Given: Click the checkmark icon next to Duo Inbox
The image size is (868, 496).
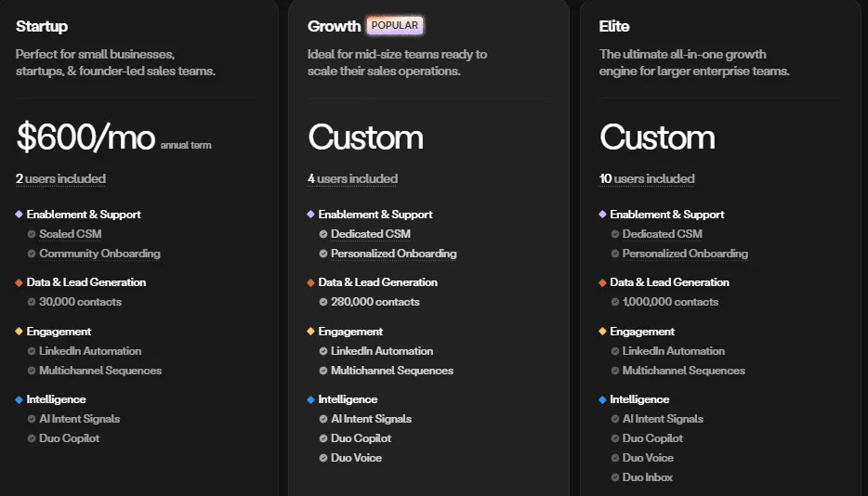Looking at the screenshot, I should click(x=615, y=477).
